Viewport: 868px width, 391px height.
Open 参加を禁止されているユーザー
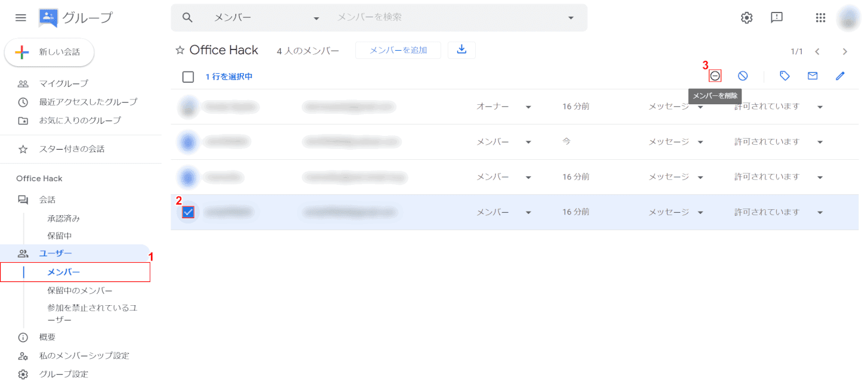click(92, 314)
